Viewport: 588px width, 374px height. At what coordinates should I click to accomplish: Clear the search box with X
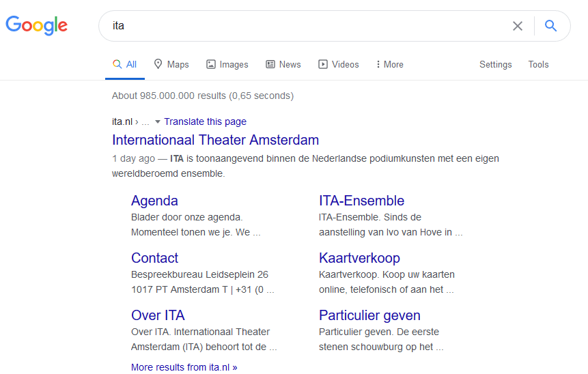[x=518, y=26]
